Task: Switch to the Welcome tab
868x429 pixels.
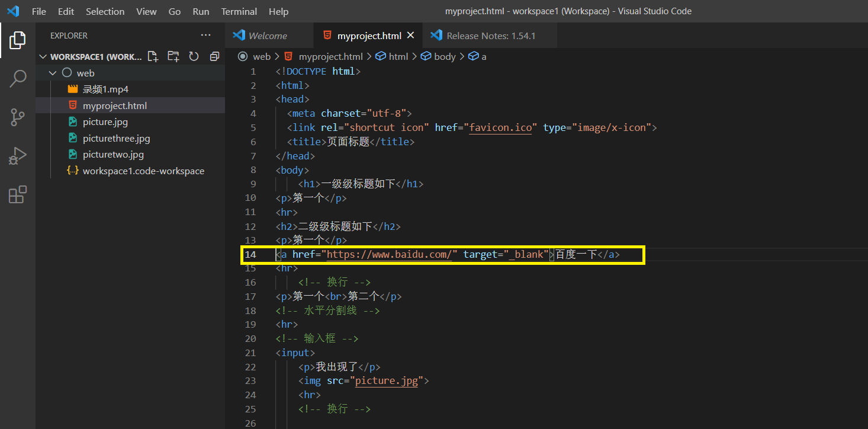Action: 269,36
